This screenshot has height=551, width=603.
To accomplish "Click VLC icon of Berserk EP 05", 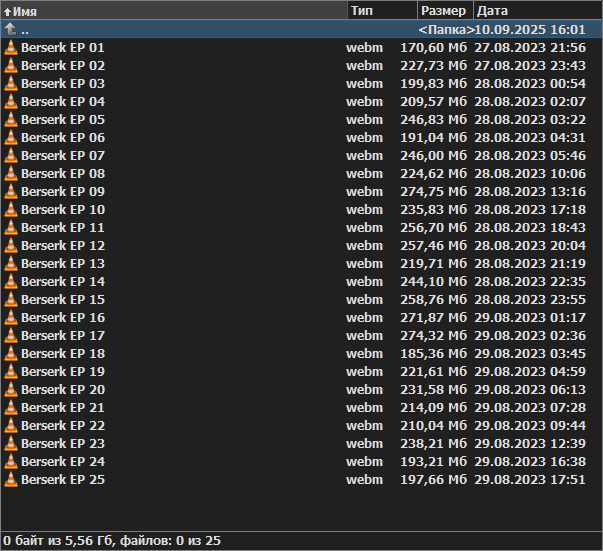I will tap(11, 119).
